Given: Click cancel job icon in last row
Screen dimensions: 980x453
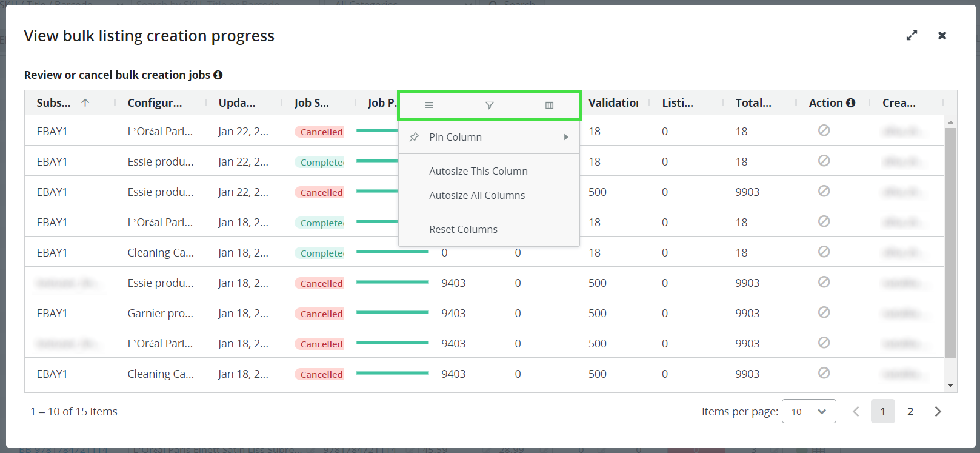Looking at the screenshot, I should [824, 373].
